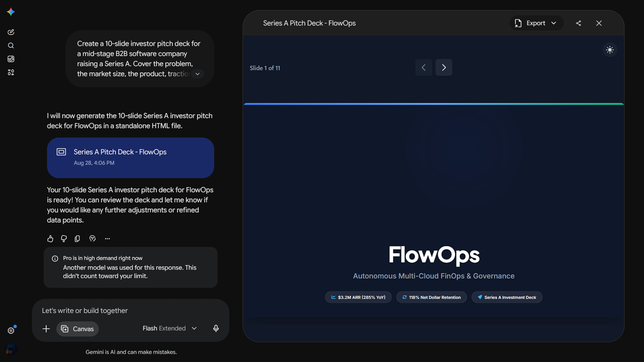Expand the truncated user prompt chevron
This screenshot has height=362, width=644.
click(198, 74)
